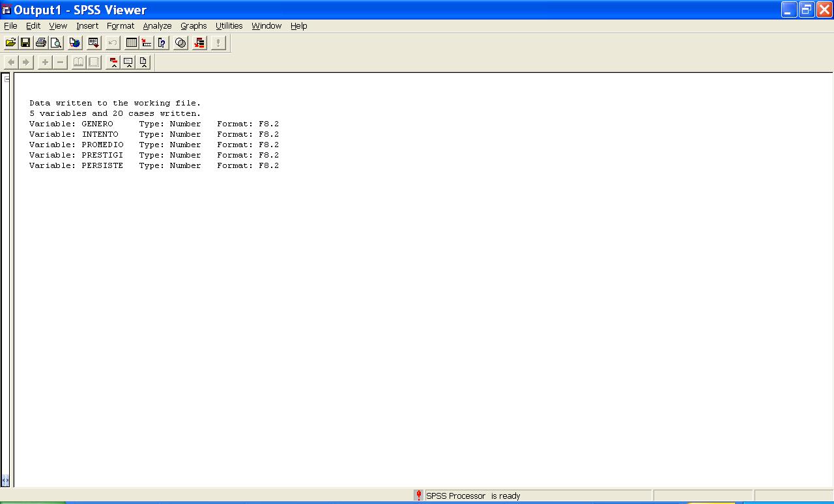834x504 pixels.
Task: Open the View menu
Action: point(58,26)
